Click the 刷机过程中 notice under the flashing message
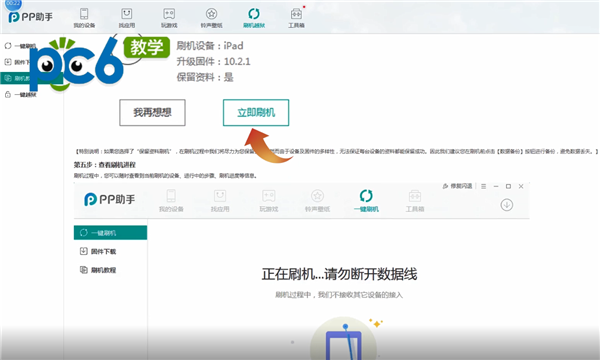 [339, 295]
